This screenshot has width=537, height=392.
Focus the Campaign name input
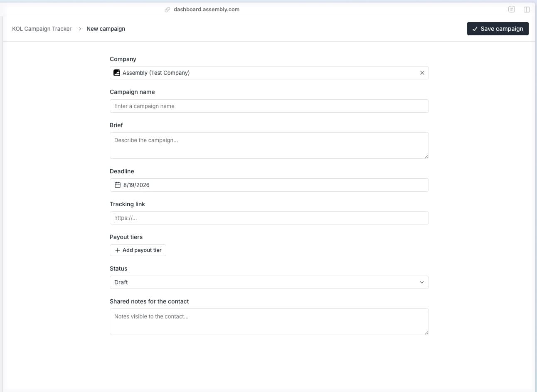[269, 106]
